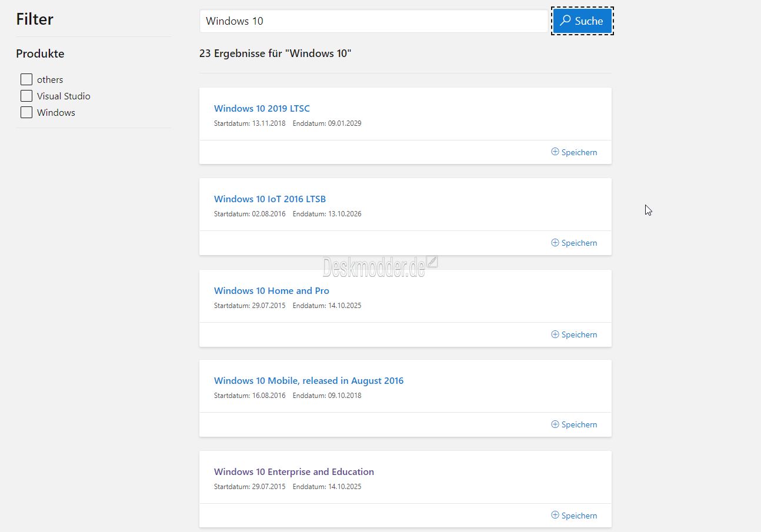This screenshot has height=532, width=761.
Task: Enable the others product filter checkbox
Action: click(x=26, y=79)
